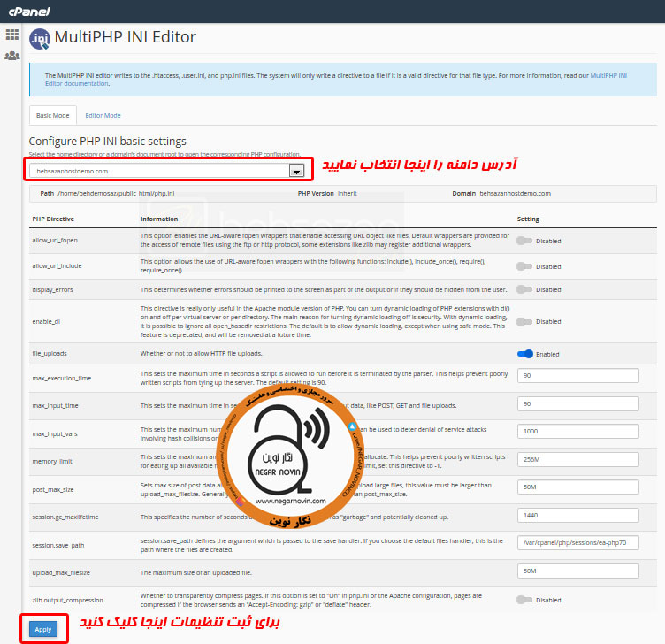The width and height of the screenshot is (665, 644).
Task: Toggle zlib.output_compression setting
Action: point(524,600)
